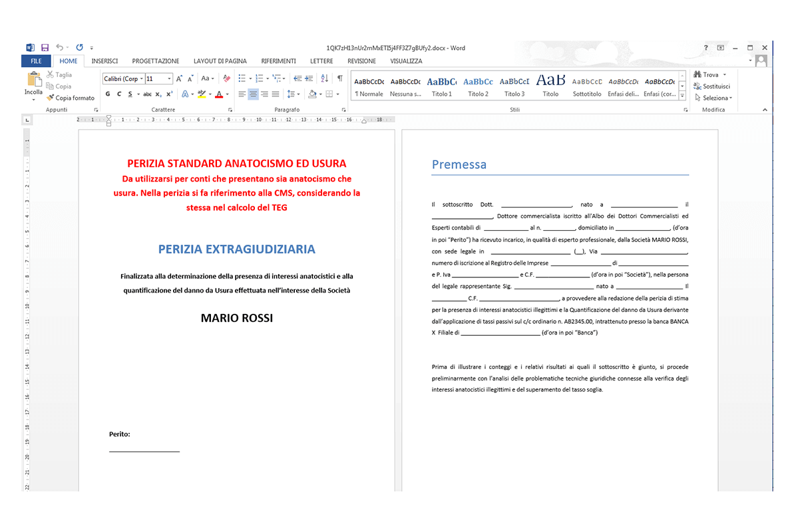This screenshot has width=794, height=532.
Task: Align text right
Action: (x=264, y=94)
